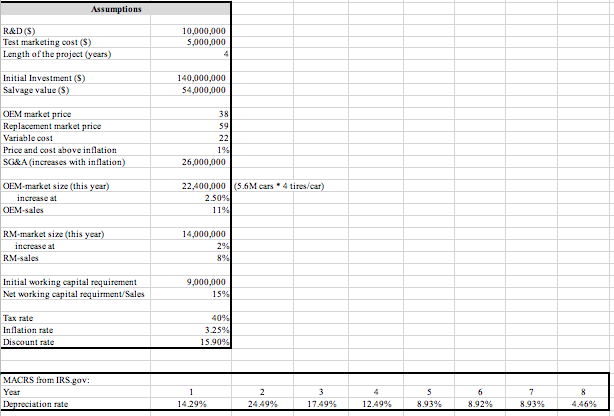Viewport: 614px width, 416px height.
Task: Select the OEM-sales value 11%
Action: [x=191, y=210]
